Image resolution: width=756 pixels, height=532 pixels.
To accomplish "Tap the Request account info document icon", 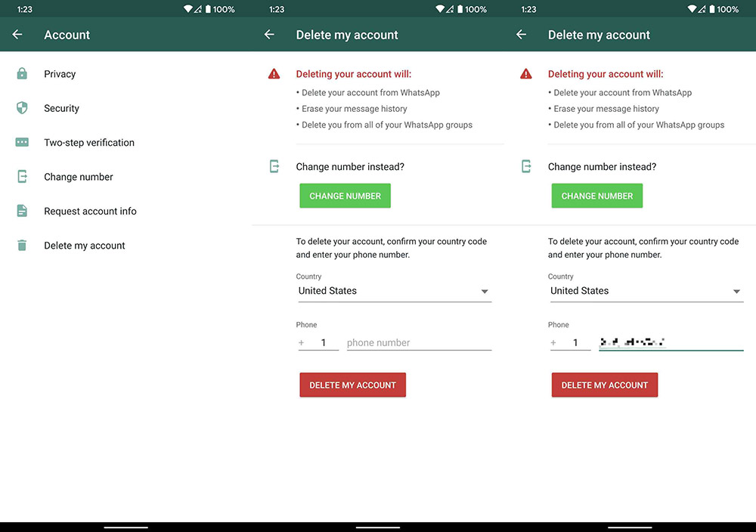I will (x=22, y=212).
